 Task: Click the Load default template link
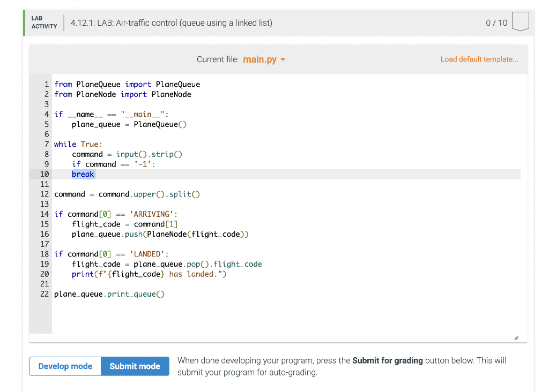(x=479, y=59)
